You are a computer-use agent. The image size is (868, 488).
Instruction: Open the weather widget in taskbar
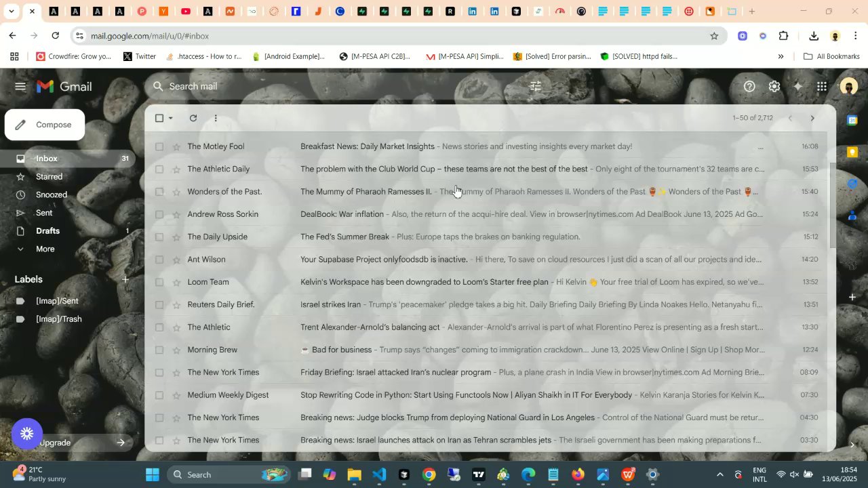click(39, 474)
